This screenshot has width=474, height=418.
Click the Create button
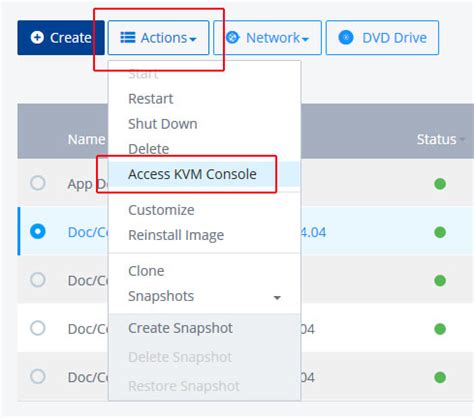coord(61,38)
